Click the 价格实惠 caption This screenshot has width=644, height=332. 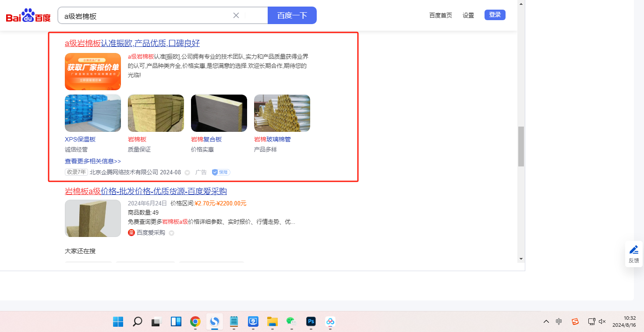(202, 149)
